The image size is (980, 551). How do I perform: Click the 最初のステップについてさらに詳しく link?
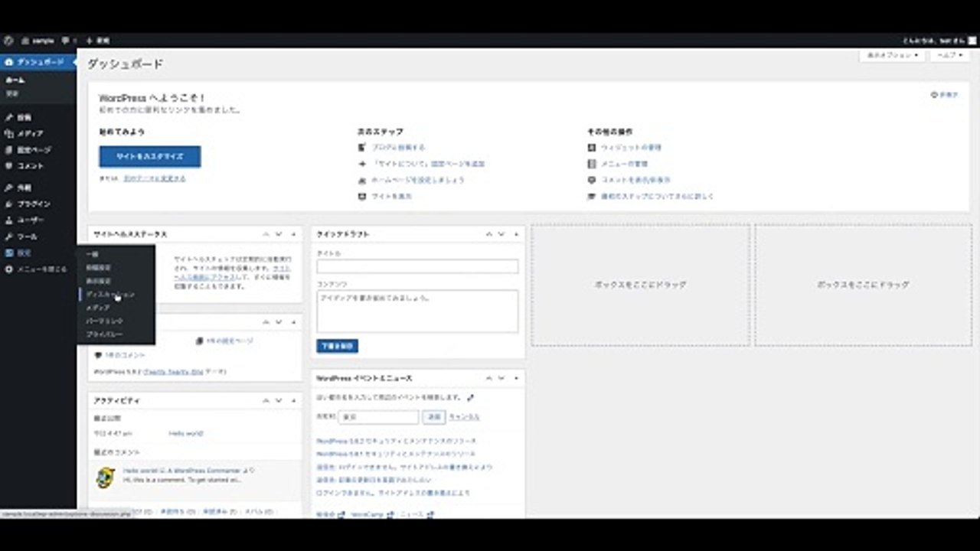(x=658, y=197)
